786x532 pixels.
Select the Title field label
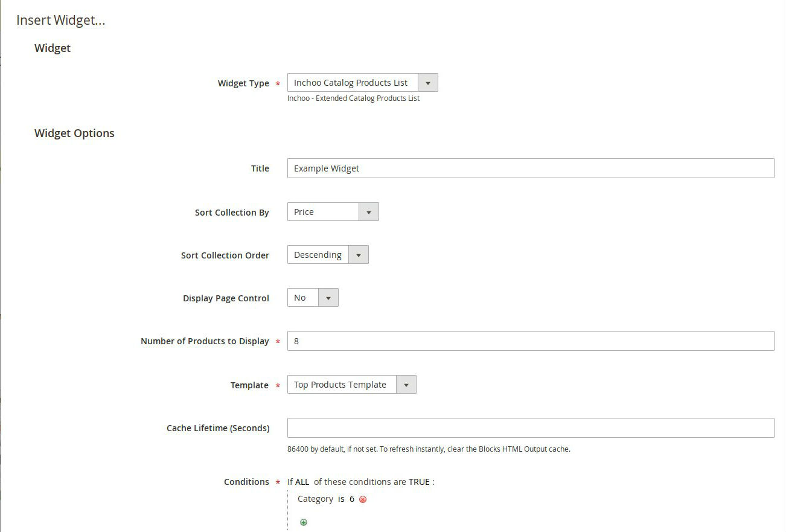260,168
